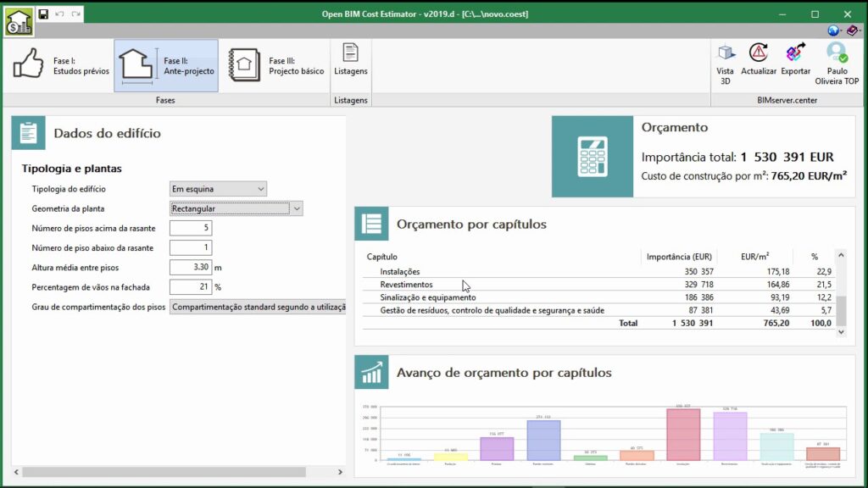
Task: Open the Tipologia do edifício dropdown
Action: [x=219, y=189]
